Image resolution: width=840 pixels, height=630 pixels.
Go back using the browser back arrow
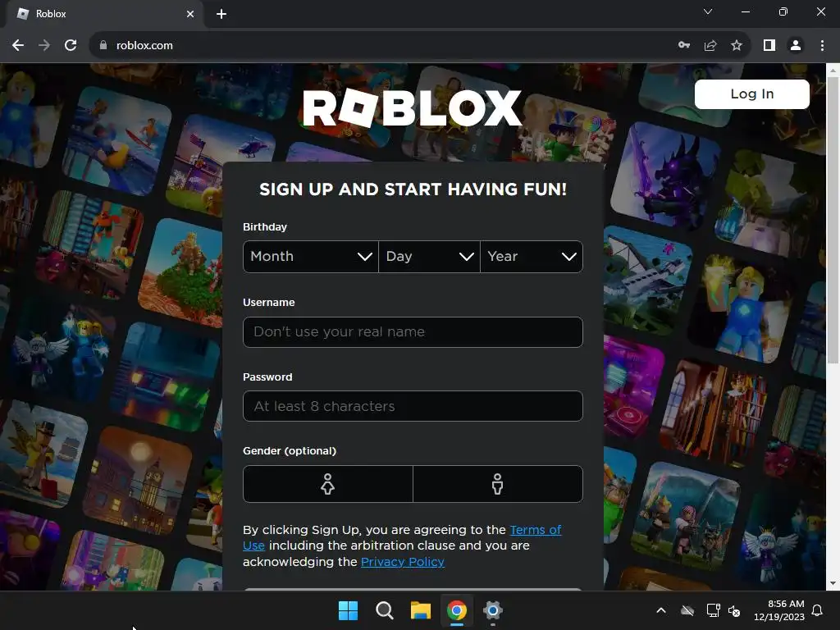click(18, 46)
